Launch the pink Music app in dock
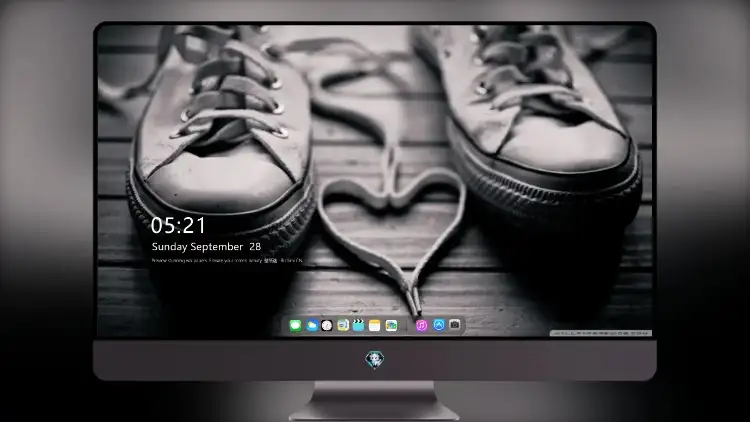The width and height of the screenshot is (750, 422). (421, 326)
